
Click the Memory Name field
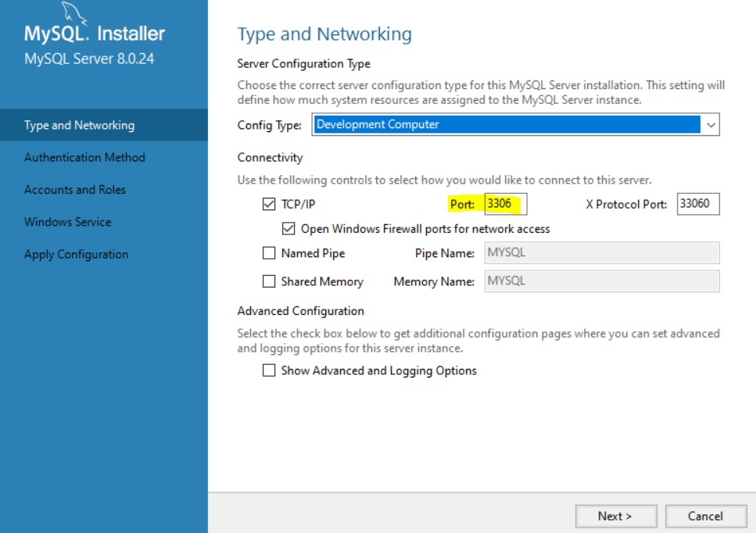602,281
